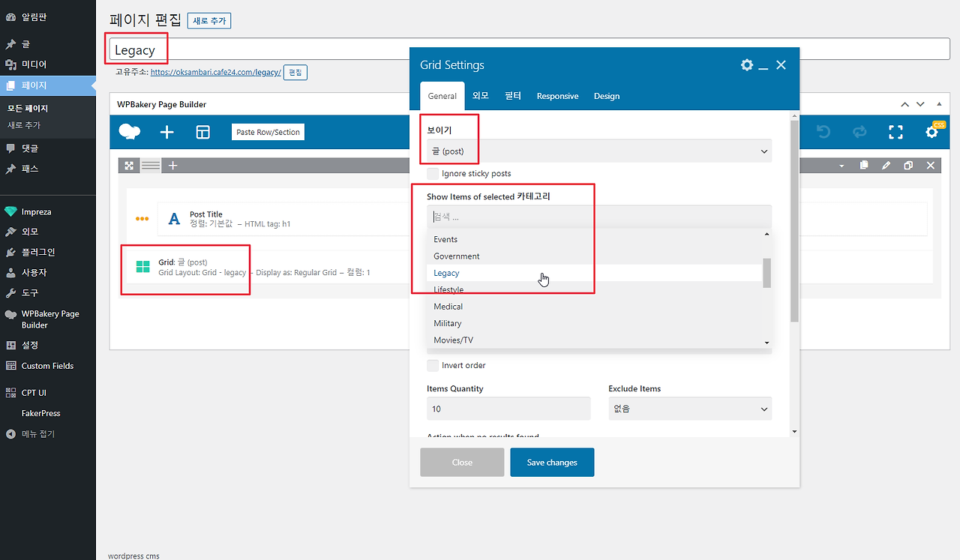Click Paste Row/Section button
The image size is (960, 560).
pyautogui.click(x=268, y=132)
